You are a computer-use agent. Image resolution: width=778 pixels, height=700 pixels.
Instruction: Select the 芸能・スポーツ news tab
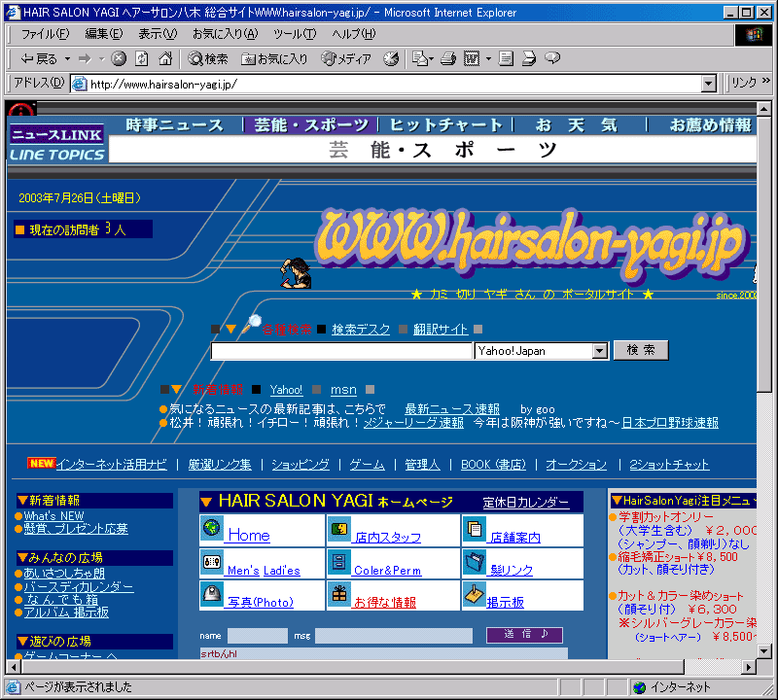point(311,125)
